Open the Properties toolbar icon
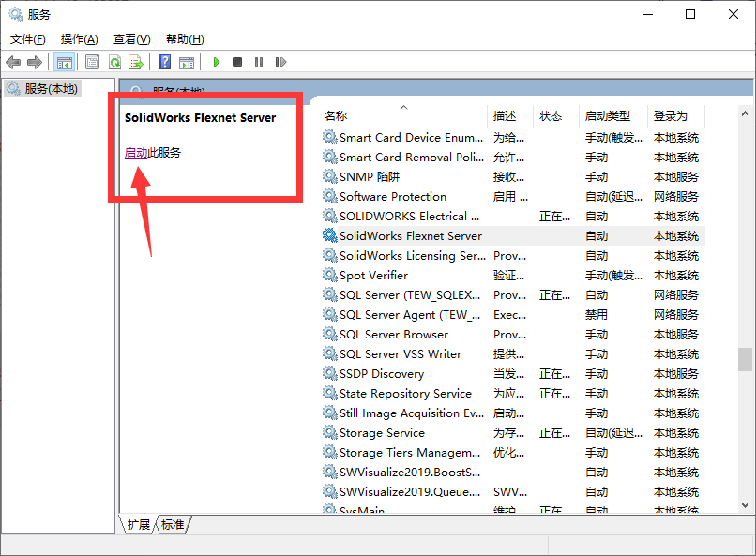756x556 pixels. [x=92, y=62]
